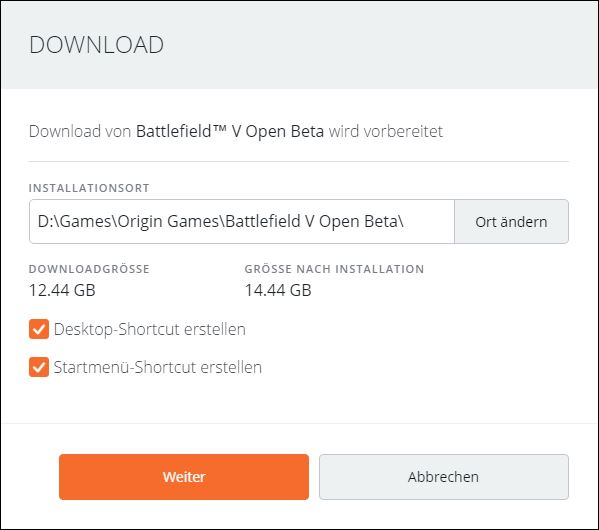The width and height of the screenshot is (599, 530).
Task: Continue with the orange Weiter button
Action: coord(184,477)
